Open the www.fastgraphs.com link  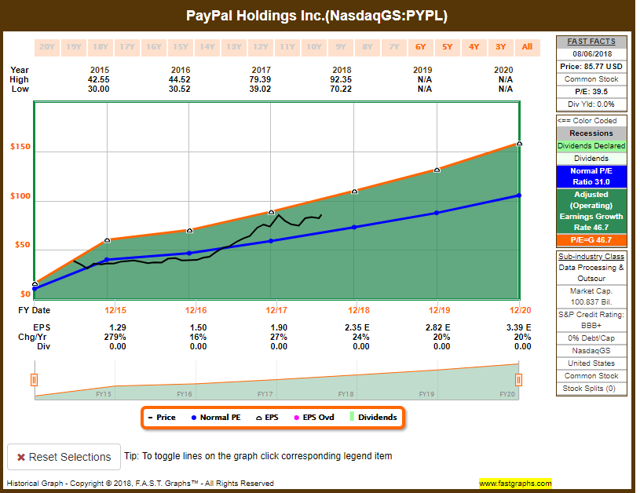[516, 484]
